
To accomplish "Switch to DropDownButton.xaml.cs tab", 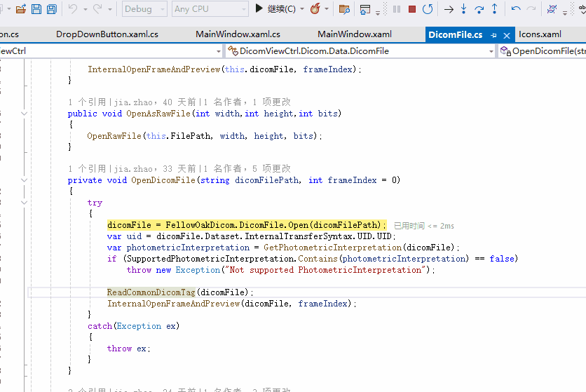I will point(107,34).
